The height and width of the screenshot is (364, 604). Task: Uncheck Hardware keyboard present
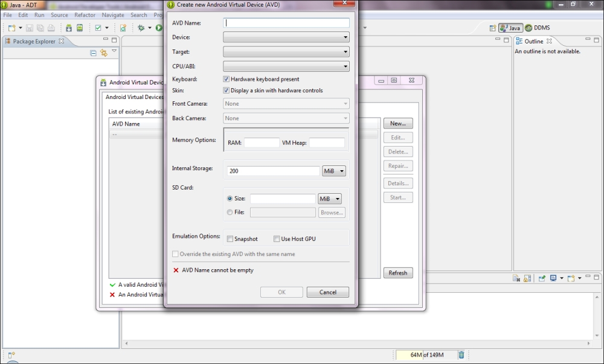226,79
